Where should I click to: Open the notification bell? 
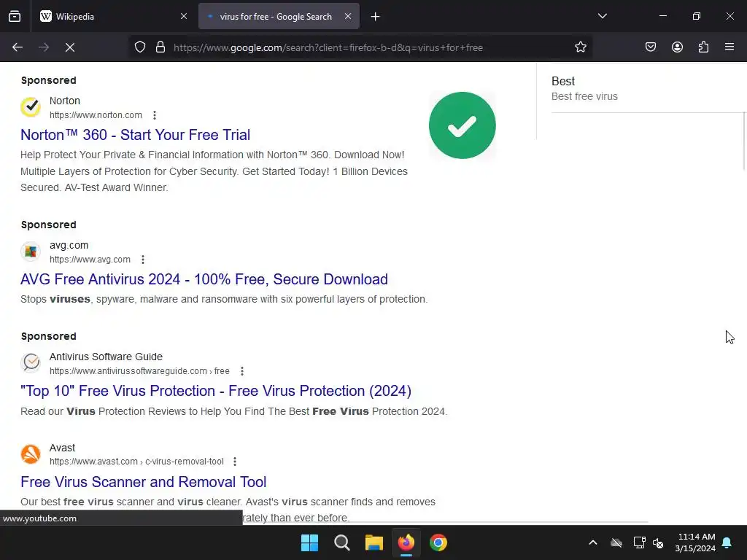[727, 542]
